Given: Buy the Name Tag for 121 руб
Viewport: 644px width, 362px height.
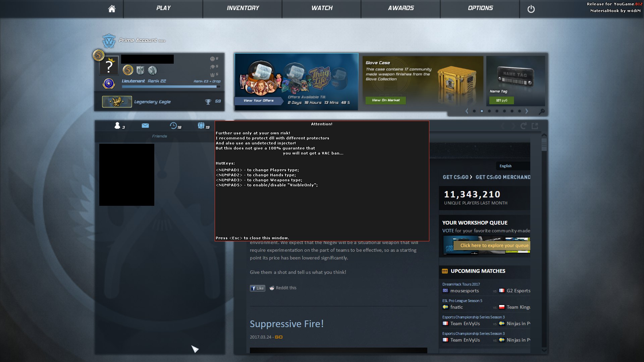Looking at the screenshot, I should click(x=501, y=100).
